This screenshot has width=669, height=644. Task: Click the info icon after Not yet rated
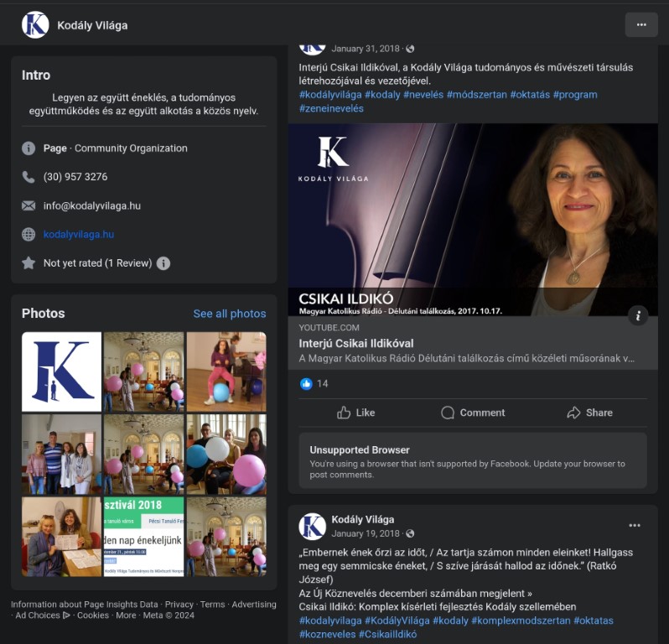click(x=163, y=263)
